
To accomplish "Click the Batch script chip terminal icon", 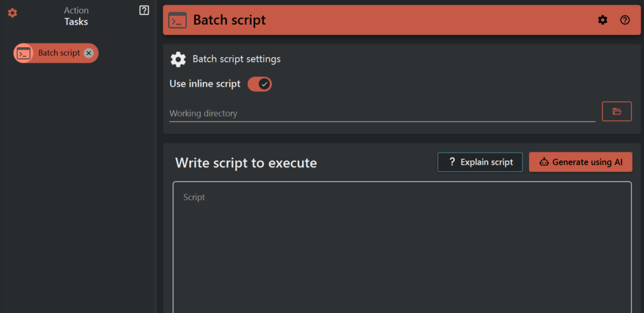I will coord(24,53).
